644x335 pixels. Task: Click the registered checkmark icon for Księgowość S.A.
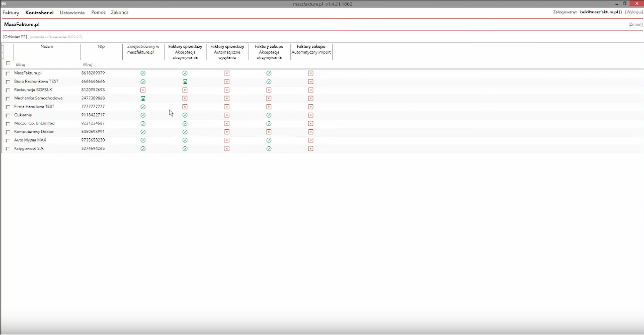pos(143,149)
